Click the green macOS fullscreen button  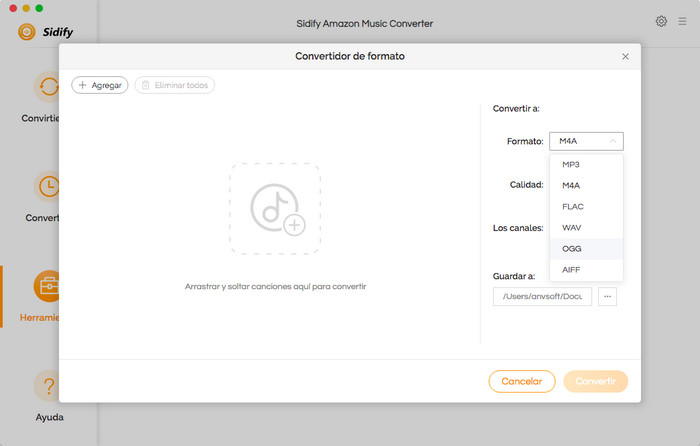pos(39,8)
